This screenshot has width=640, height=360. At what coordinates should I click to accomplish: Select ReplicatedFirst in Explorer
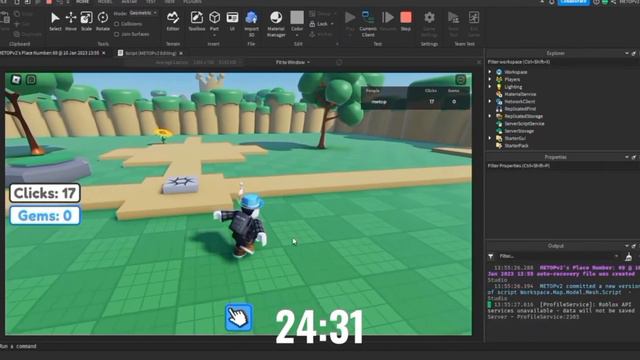(x=520, y=109)
